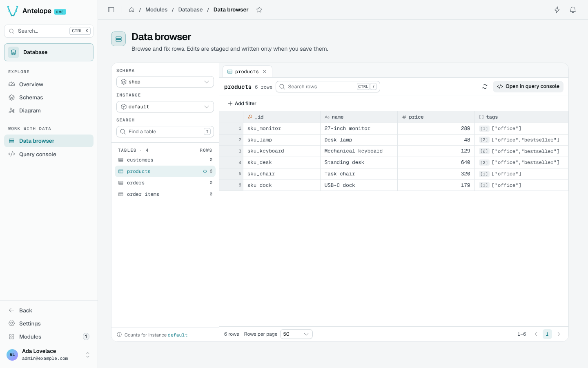Screen dimensions: 588x368
Task: Select the order_items table
Action: [165, 194]
